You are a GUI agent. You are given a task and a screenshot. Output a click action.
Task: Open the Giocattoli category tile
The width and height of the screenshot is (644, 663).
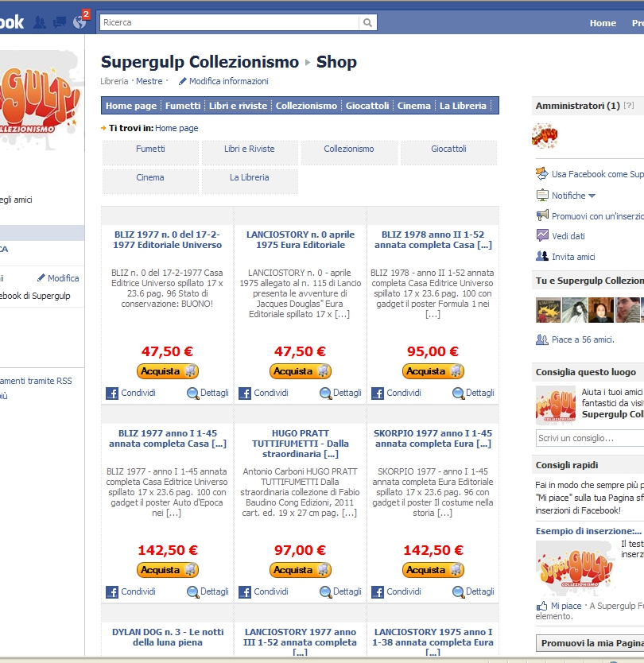(448, 153)
